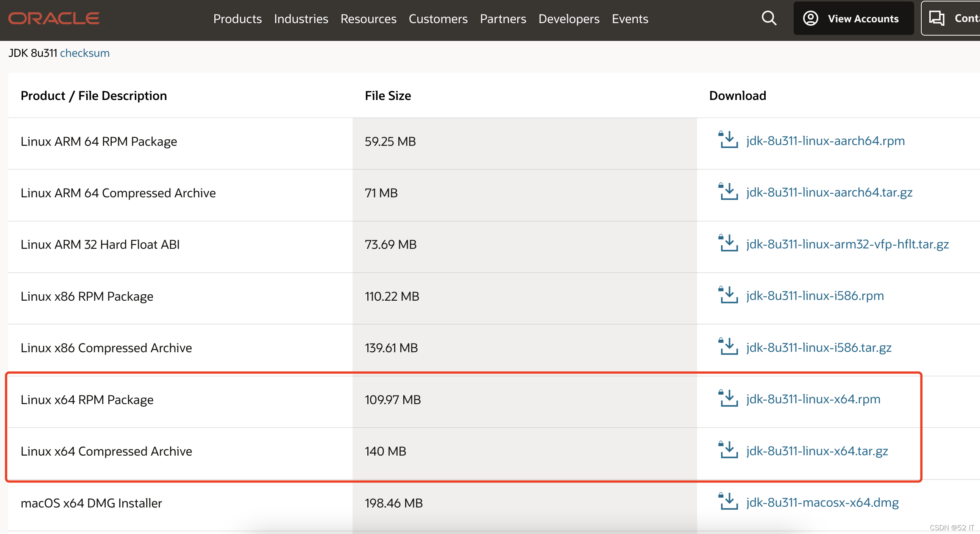The image size is (980, 534).
Task: Select Linux ARM 32 Hard Float ABI text
Action: coord(100,244)
